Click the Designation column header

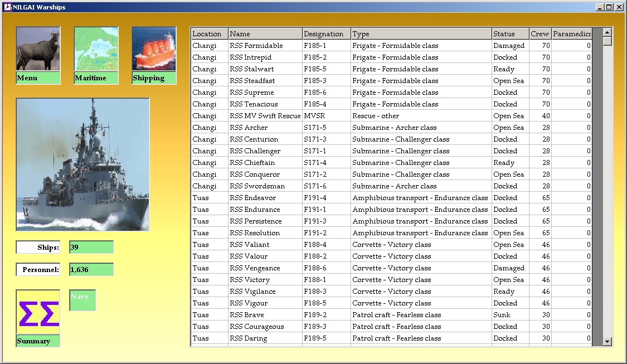[326, 34]
